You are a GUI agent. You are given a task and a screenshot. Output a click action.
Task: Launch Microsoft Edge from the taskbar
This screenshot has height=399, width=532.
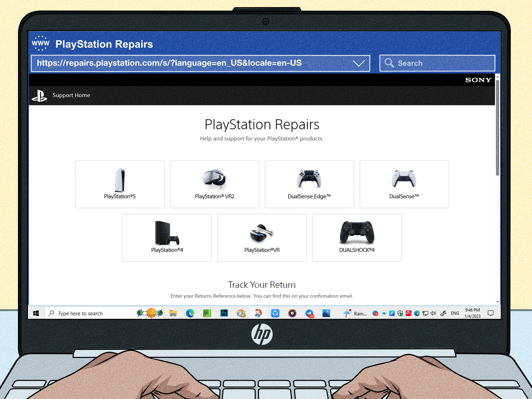pos(190,313)
